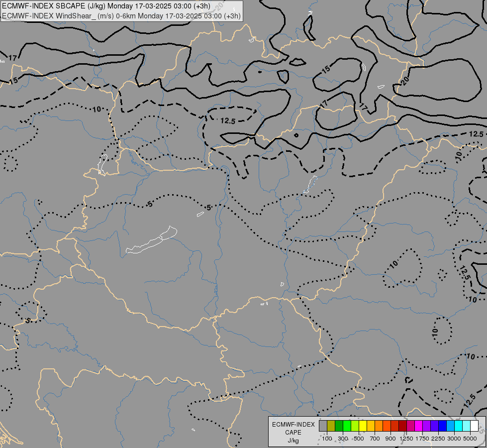Viewport: 487px width, 448px height.
Task: Select the bright green legend swatch
Action: (347, 426)
